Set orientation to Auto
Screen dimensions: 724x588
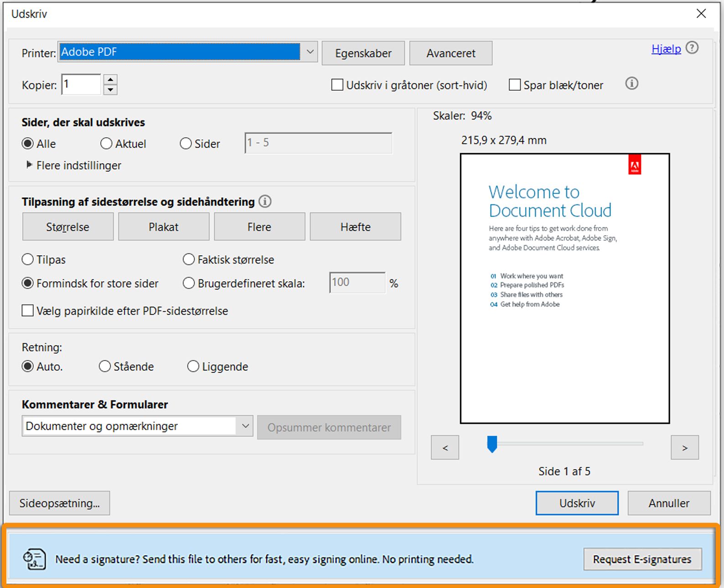tap(28, 366)
